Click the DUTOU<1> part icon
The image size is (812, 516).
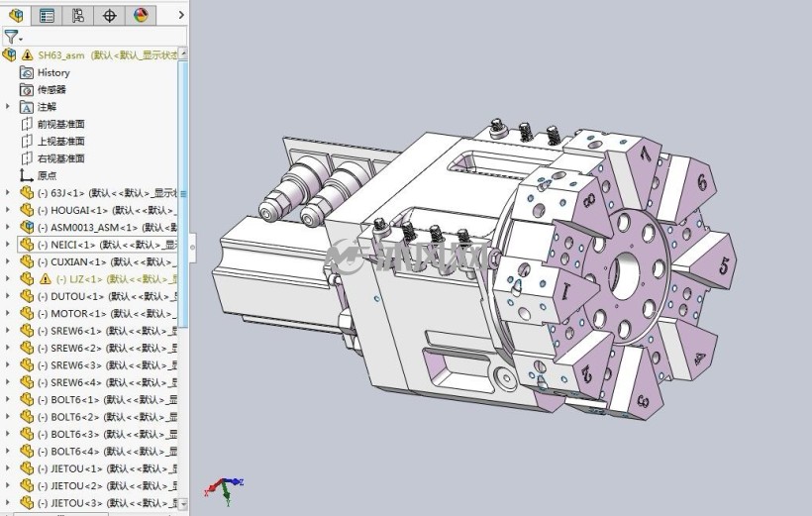27,296
